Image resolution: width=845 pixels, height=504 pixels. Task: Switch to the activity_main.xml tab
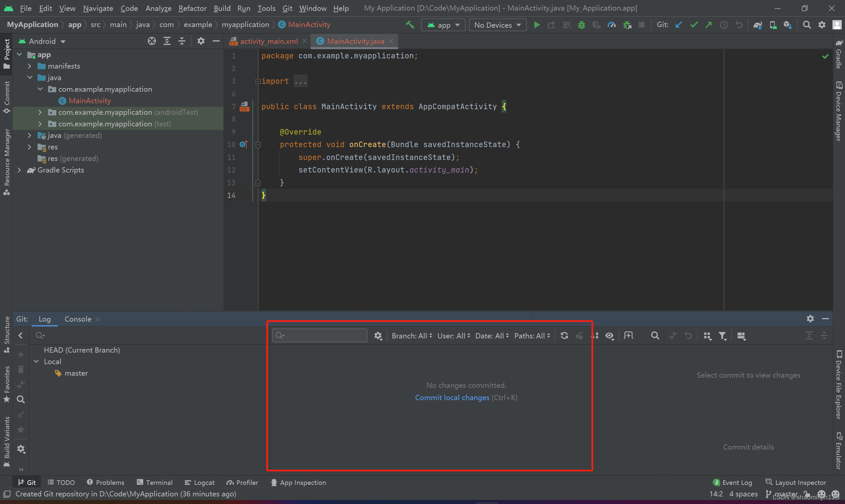268,41
